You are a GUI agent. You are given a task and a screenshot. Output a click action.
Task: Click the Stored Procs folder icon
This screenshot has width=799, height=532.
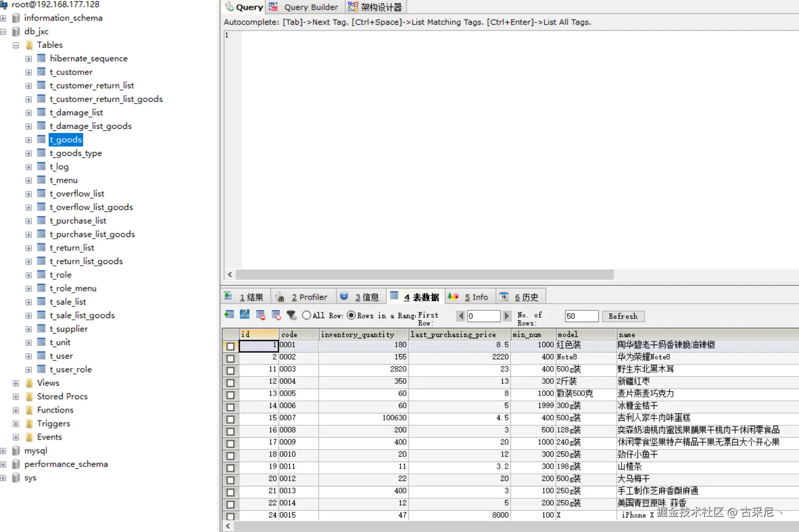pos(29,396)
